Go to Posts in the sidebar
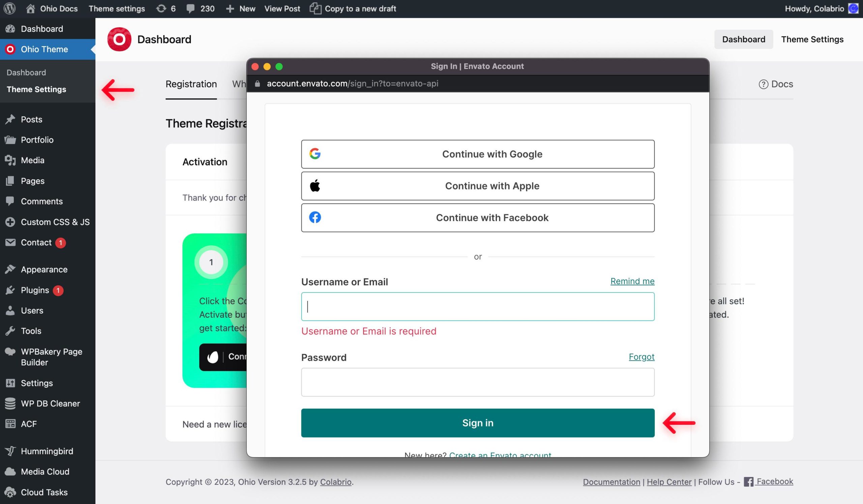863x504 pixels. tap(48, 119)
